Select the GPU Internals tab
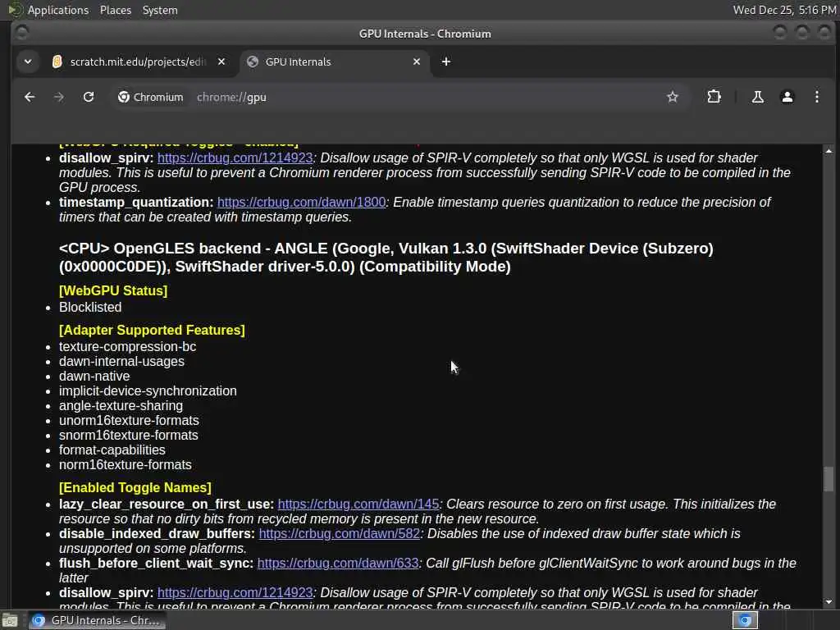The height and width of the screenshot is (630, 840). 335,62
